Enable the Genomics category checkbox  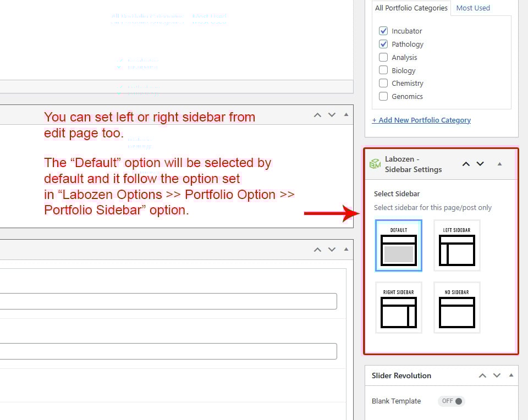coord(383,96)
